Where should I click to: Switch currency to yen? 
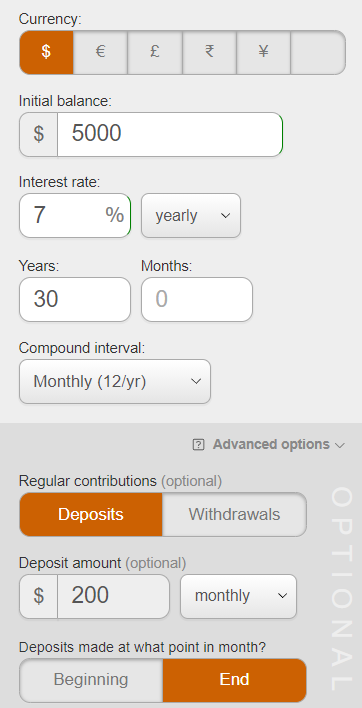point(264,52)
